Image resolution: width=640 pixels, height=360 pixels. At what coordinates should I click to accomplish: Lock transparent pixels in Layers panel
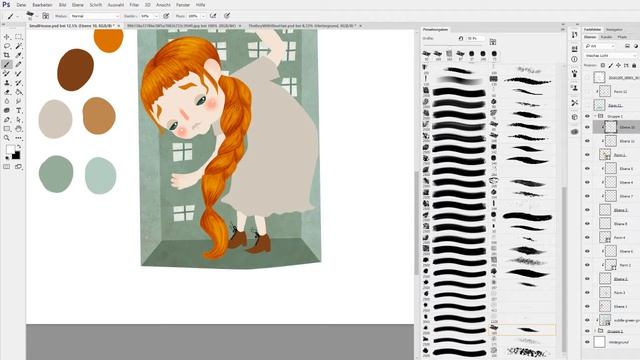(602, 65)
